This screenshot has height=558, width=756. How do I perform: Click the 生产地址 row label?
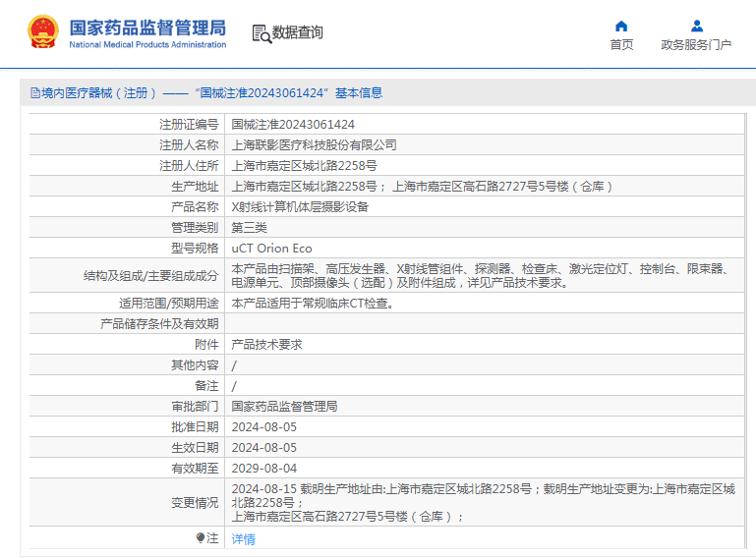(195, 187)
